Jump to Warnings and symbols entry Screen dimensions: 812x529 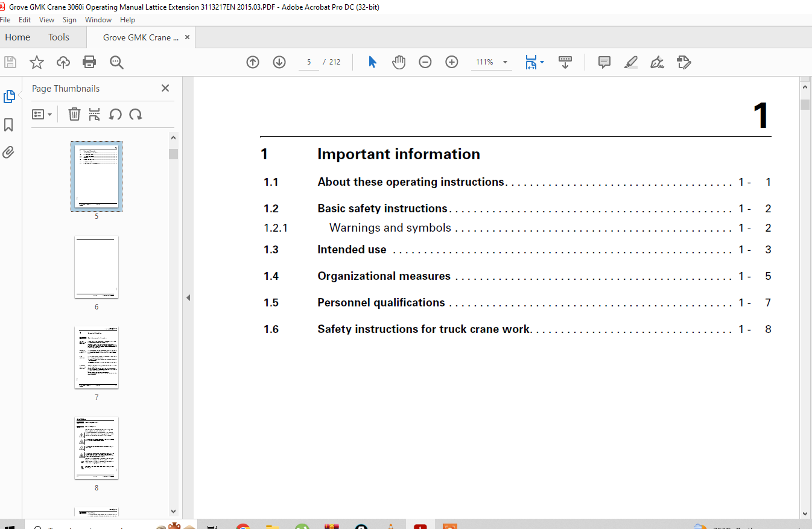coord(390,227)
